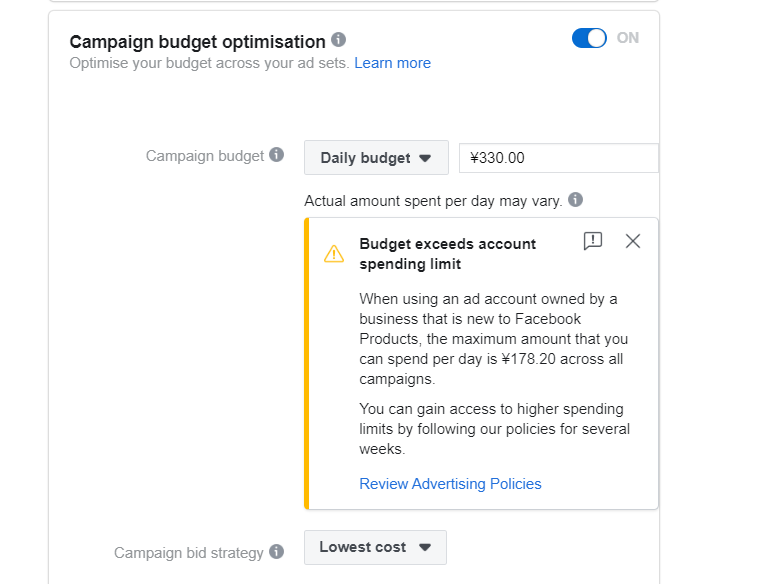Click the ON label next to the toggle
Viewport: 765px width, 584px height.
pyautogui.click(x=627, y=38)
